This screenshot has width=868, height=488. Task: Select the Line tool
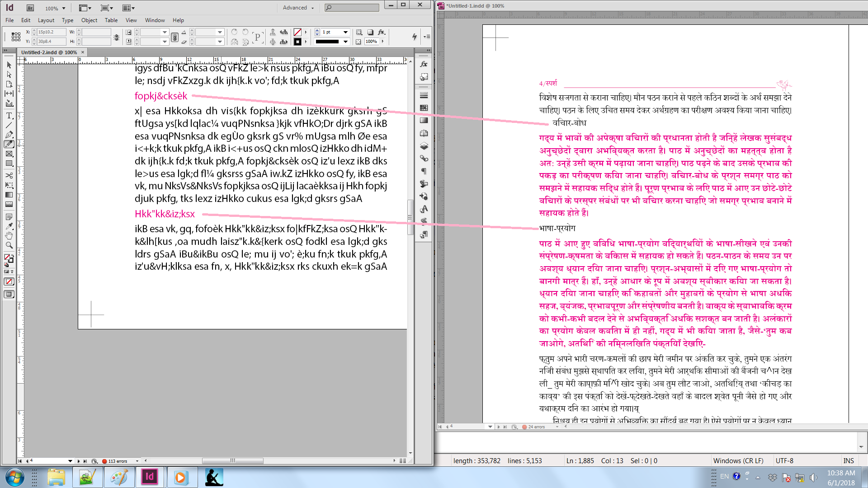tap(9, 125)
